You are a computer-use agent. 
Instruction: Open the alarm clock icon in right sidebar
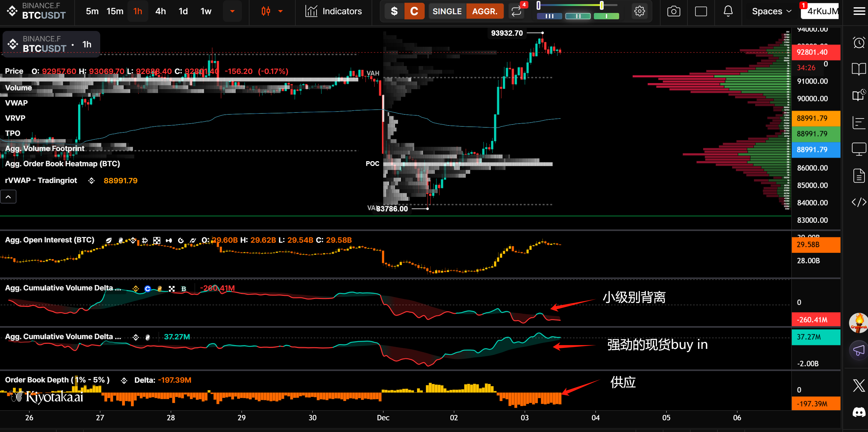point(859,43)
